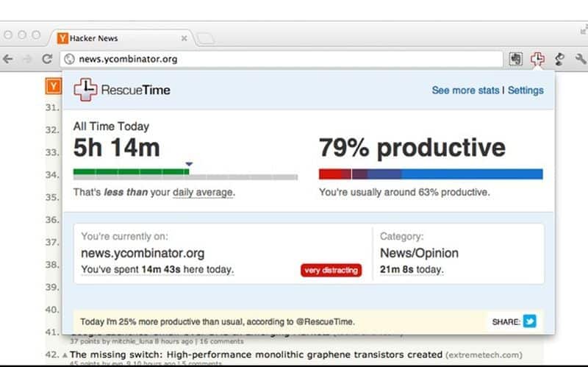
Task: Go back using the back arrow
Action: point(7,59)
